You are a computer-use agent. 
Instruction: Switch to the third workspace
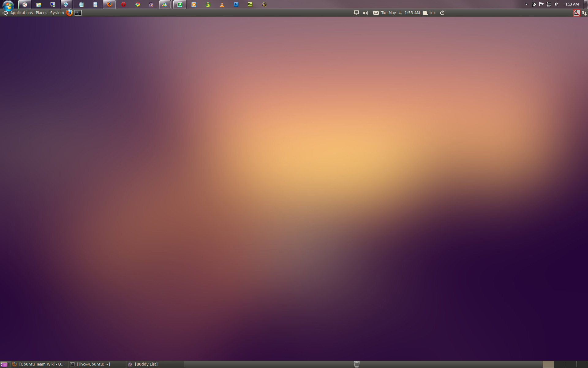tap(571, 364)
